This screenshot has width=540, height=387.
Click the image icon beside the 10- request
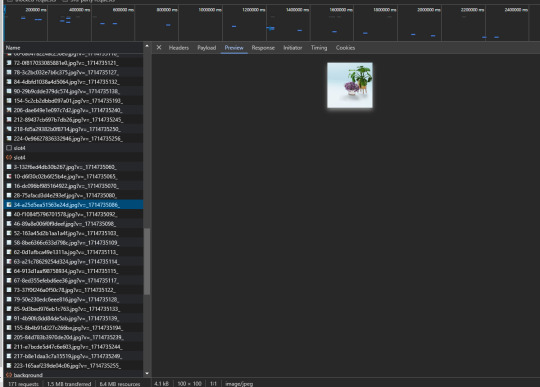(x=9, y=177)
